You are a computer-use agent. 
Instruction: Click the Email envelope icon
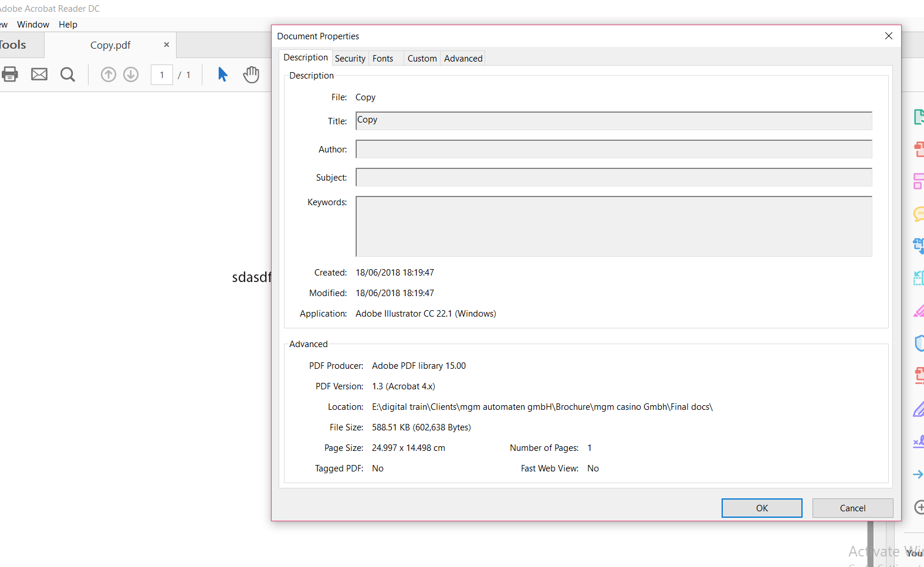point(39,74)
